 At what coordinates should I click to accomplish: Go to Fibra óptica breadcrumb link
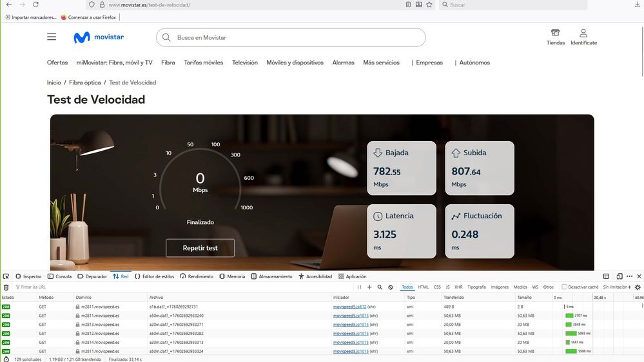pyautogui.click(x=85, y=82)
